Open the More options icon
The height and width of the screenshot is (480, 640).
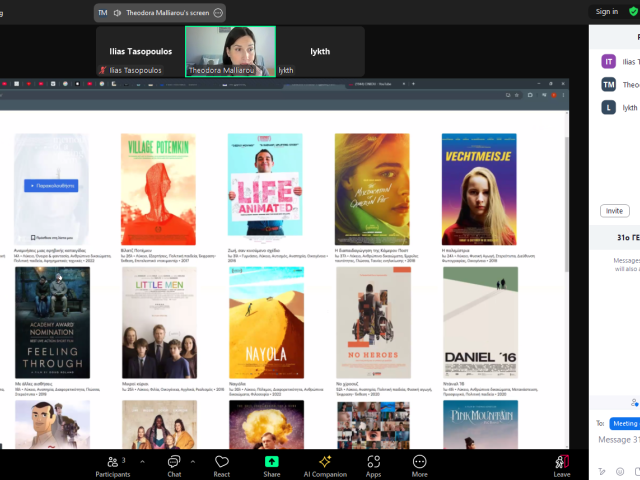(x=420, y=462)
